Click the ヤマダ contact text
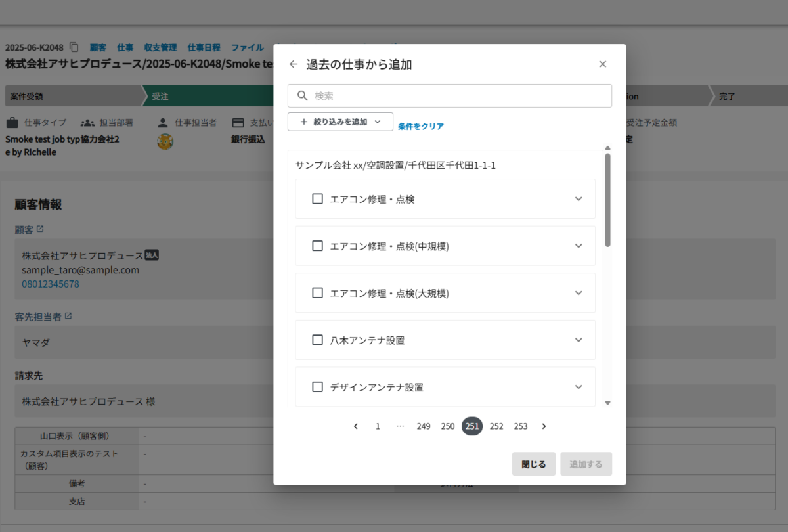This screenshot has height=532, width=788. coord(36,342)
